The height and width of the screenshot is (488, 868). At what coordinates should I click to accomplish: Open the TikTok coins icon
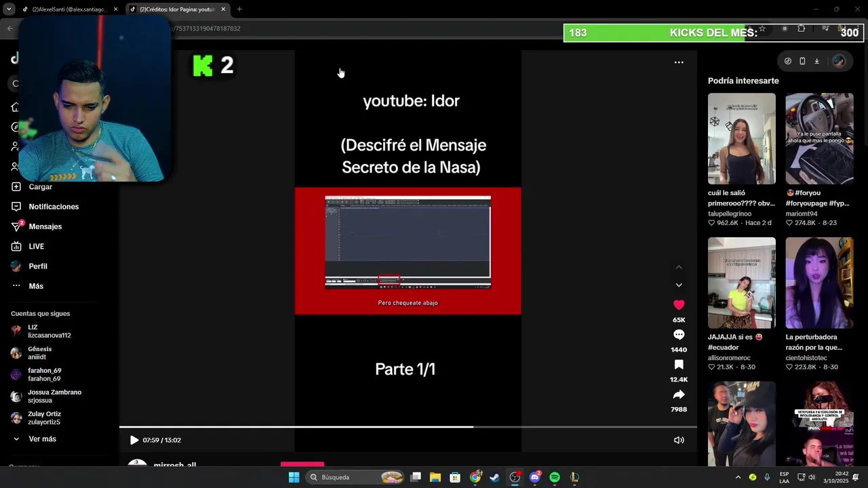click(x=787, y=61)
